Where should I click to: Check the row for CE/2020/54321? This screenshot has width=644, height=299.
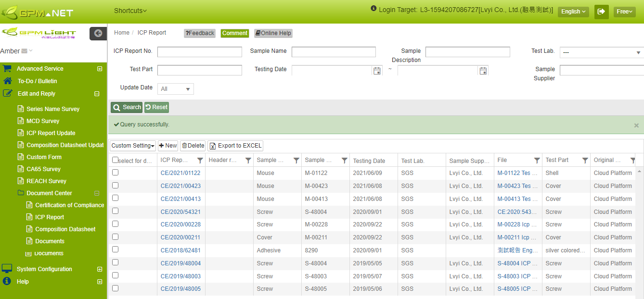pyautogui.click(x=115, y=211)
